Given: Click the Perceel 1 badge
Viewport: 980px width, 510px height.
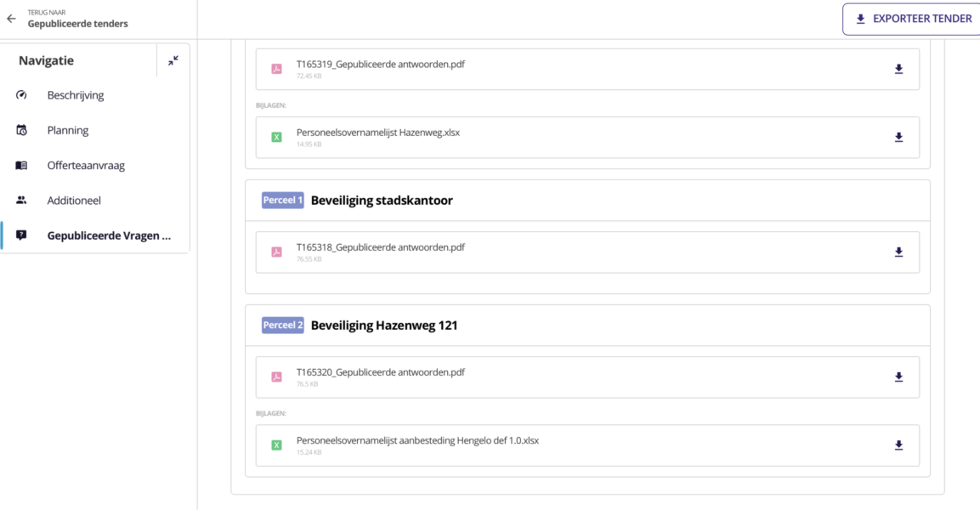Looking at the screenshot, I should [282, 200].
